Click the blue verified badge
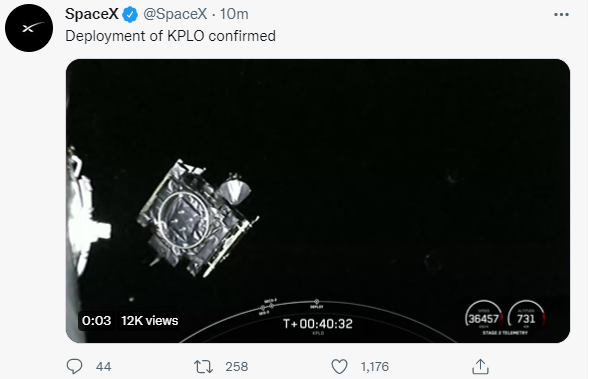 click(130, 15)
